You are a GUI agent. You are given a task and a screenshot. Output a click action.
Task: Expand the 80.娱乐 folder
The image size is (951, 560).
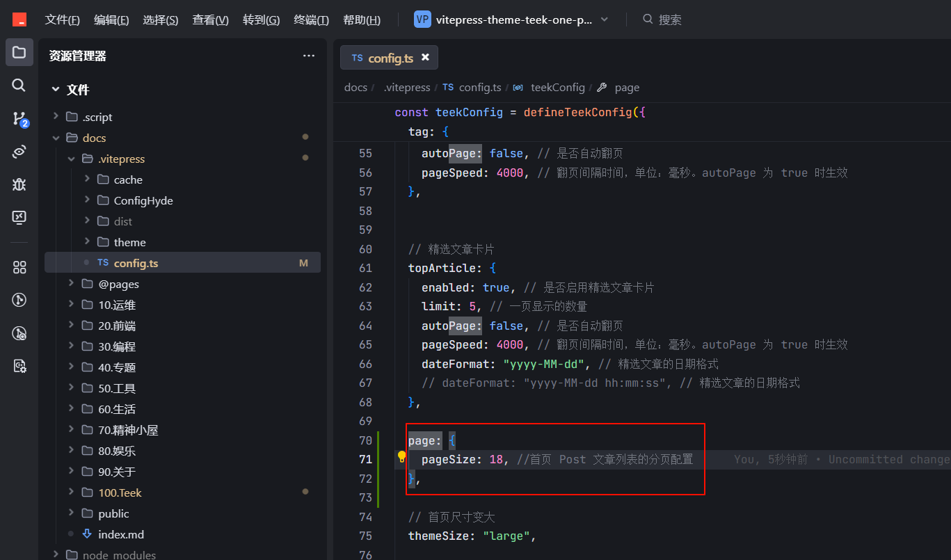click(x=182, y=451)
